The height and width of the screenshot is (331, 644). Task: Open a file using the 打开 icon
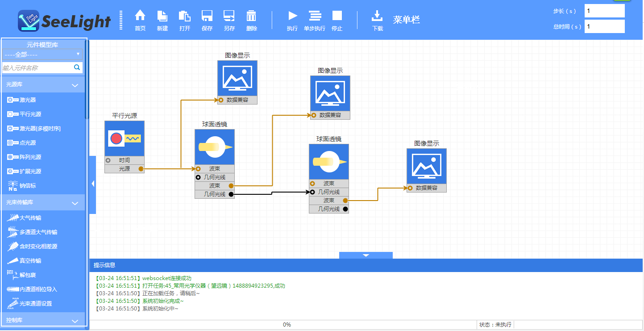184,17
